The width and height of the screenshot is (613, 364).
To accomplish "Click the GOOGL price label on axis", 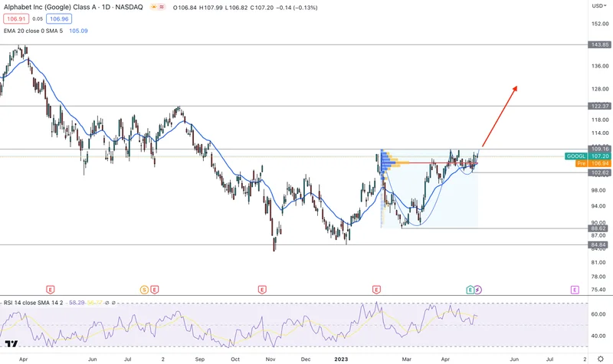I will click(x=576, y=156).
